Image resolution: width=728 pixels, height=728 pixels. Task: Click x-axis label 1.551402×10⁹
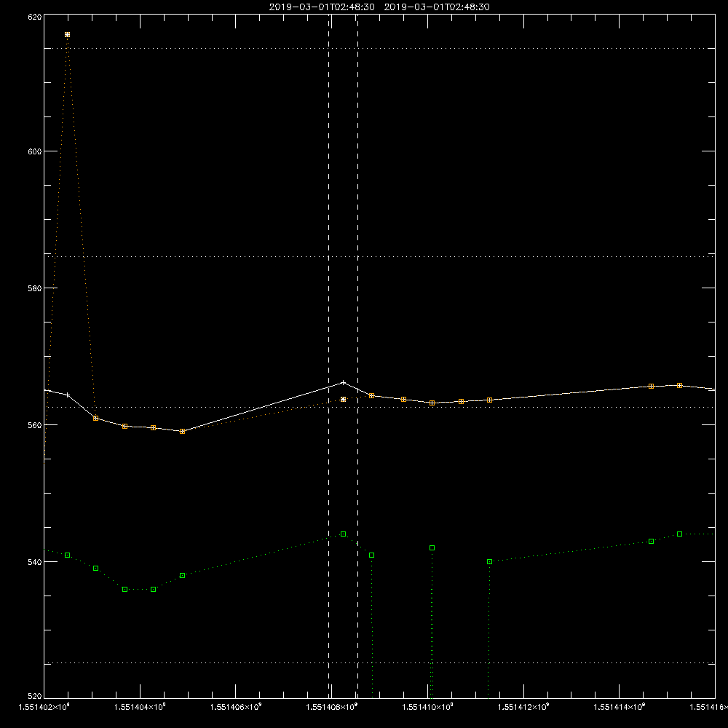click(x=44, y=707)
